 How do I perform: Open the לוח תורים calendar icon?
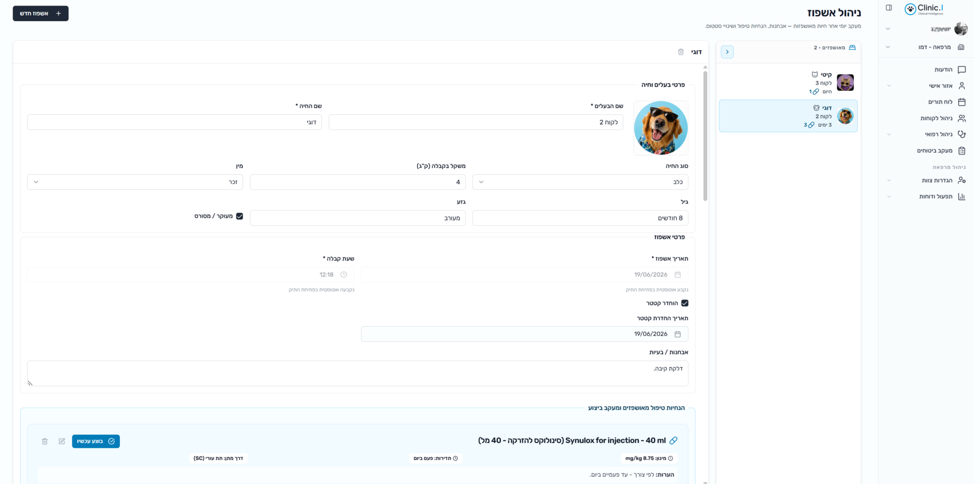click(961, 102)
